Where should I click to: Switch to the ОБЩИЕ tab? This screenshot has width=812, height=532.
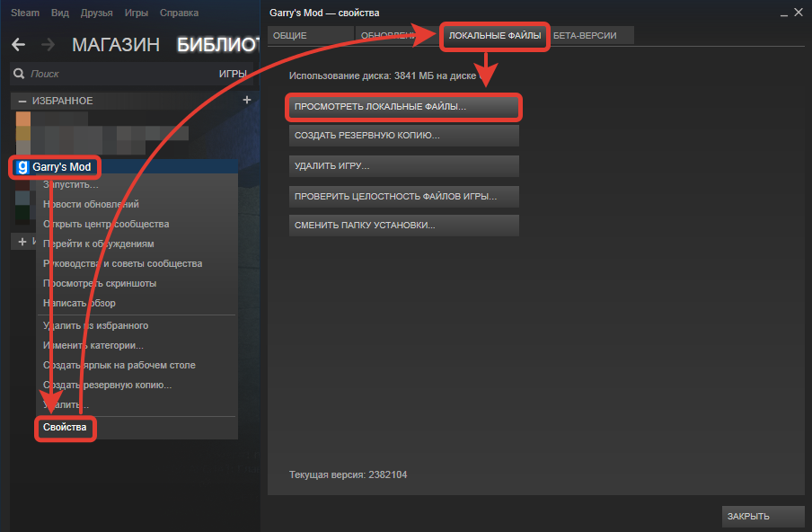(290, 35)
